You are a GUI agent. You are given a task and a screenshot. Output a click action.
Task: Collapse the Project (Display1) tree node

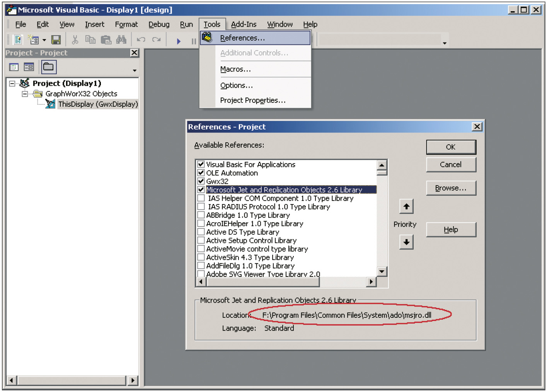(x=12, y=84)
